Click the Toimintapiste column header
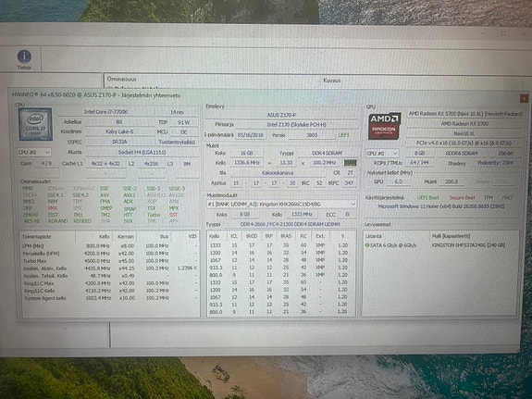 coord(36,237)
